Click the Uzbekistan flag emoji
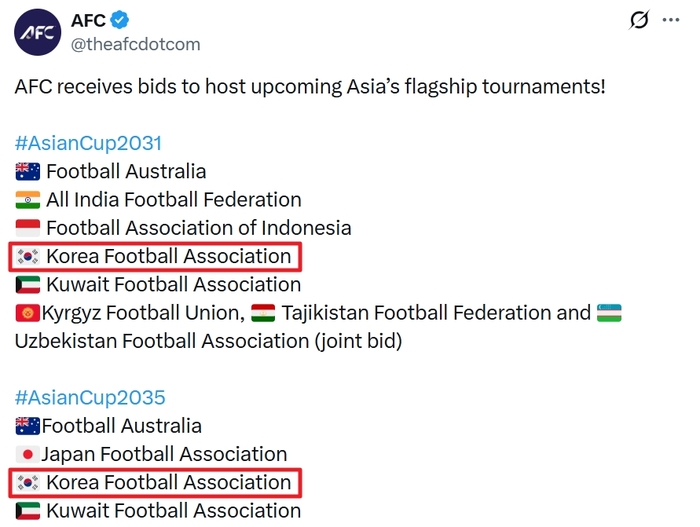 (x=610, y=314)
